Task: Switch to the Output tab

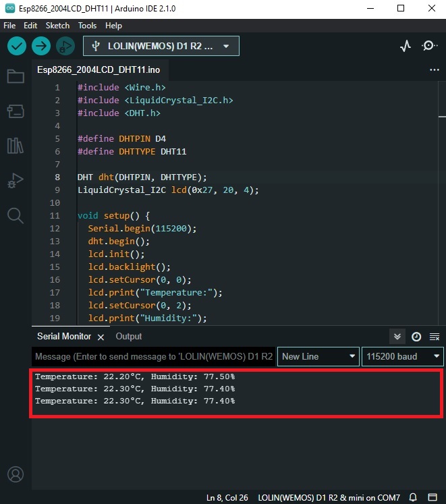Action: coord(129,336)
